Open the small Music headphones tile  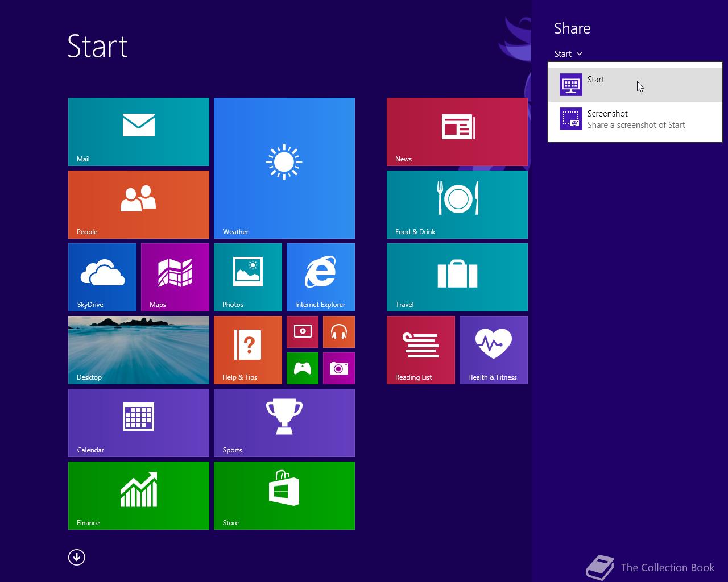(339, 332)
